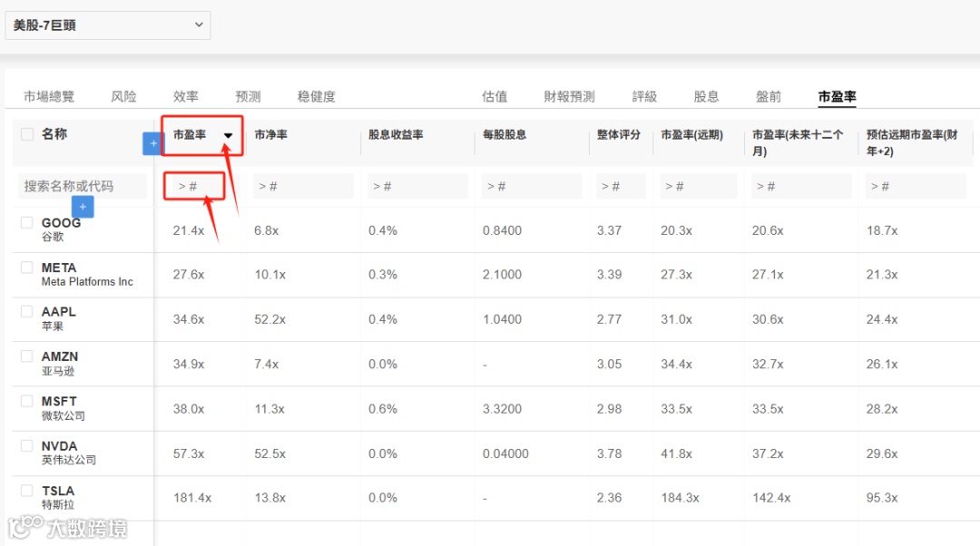Sort by 市盈率(未来十二个月) column header
Screen dimensions: 980x546
click(799, 143)
